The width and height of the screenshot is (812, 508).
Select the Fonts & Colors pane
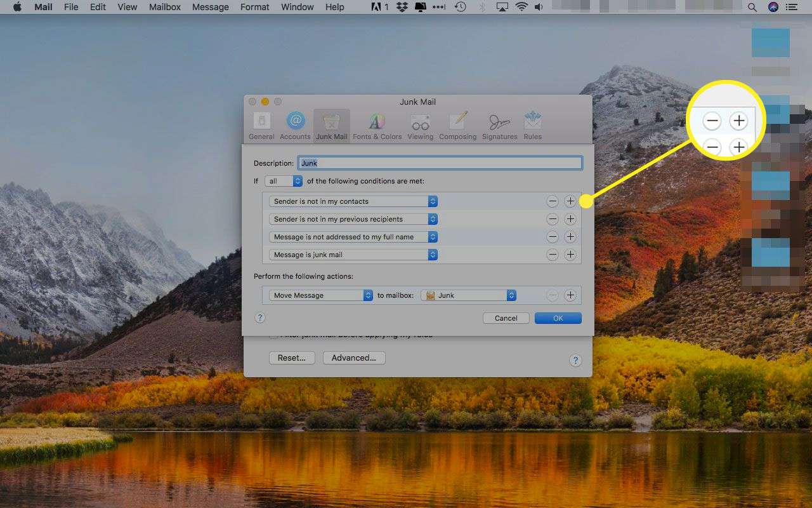(377, 125)
